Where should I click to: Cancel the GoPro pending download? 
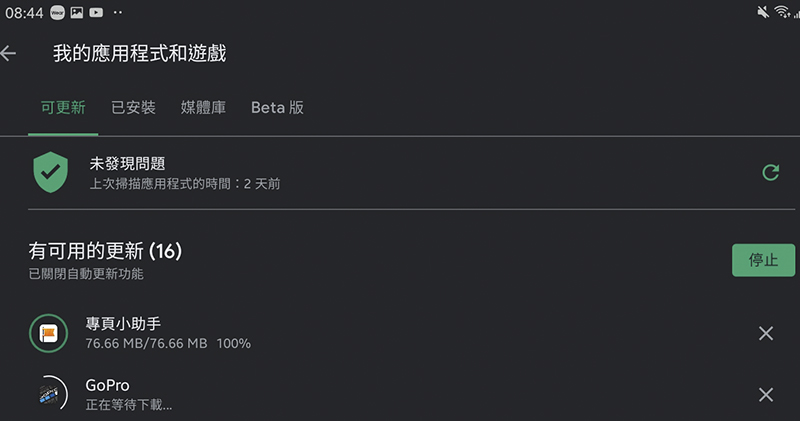tap(766, 394)
